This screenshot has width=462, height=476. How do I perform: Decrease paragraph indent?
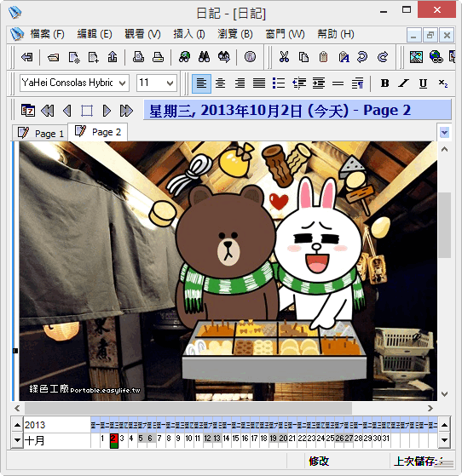(299, 83)
